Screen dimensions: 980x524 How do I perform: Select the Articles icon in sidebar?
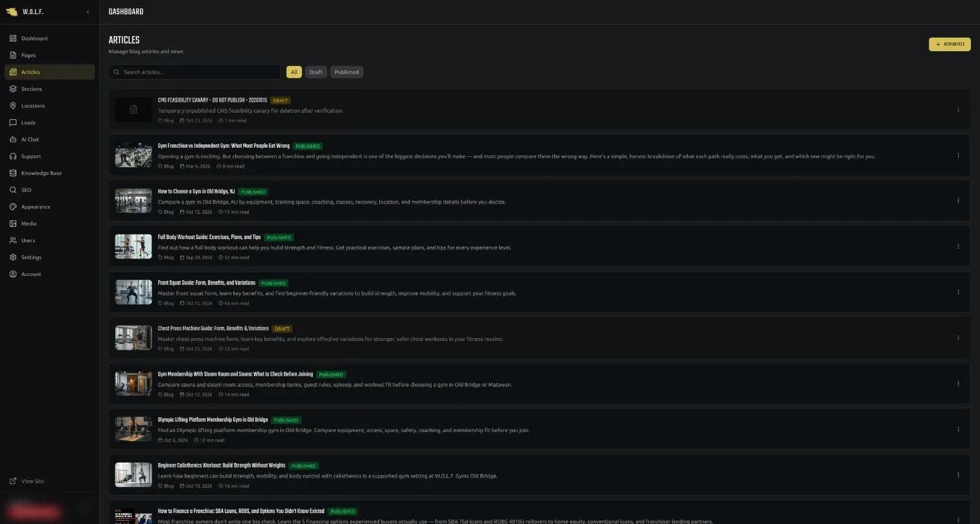pos(13,72)
